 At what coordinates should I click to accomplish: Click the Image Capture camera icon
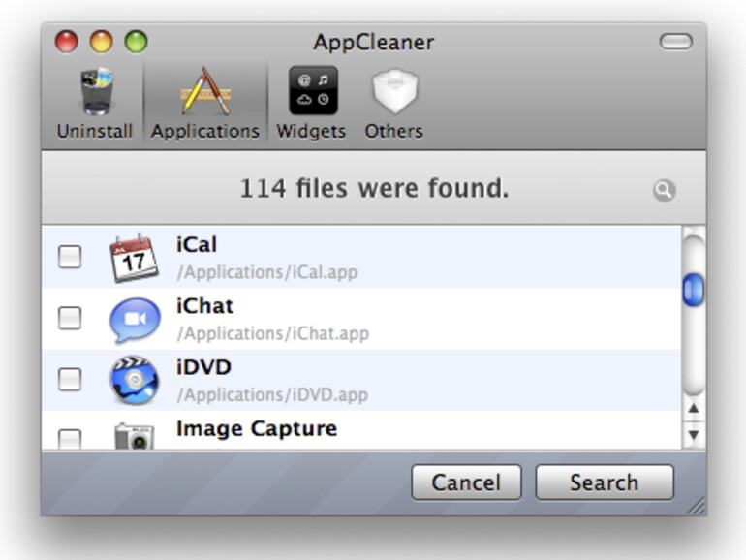[134, 437]
